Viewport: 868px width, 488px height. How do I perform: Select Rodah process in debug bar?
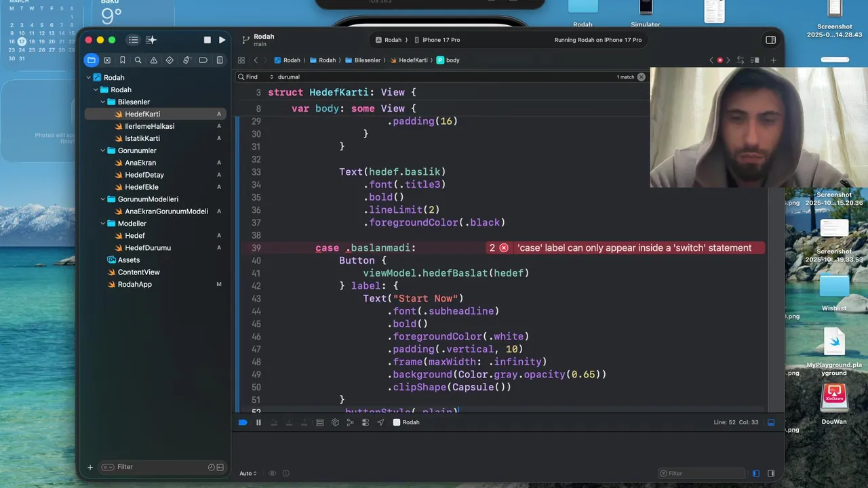pos(406,422)
